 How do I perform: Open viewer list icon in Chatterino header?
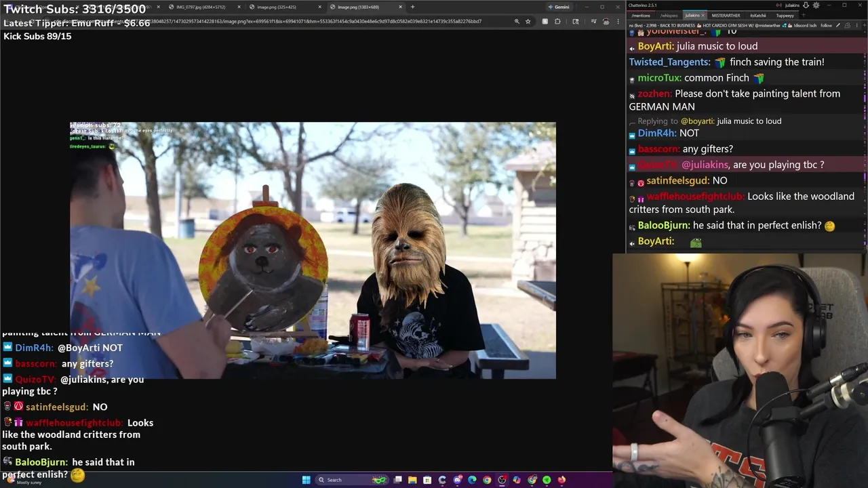(848, 25)
